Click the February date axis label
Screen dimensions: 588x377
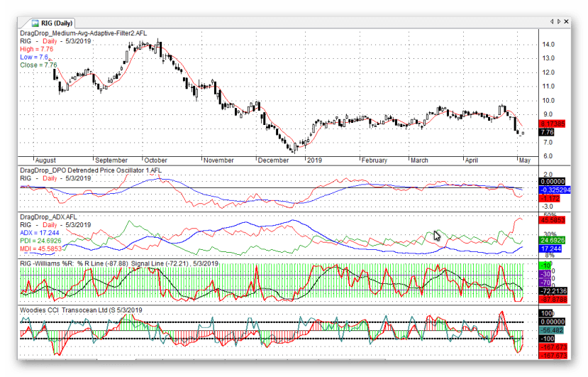coord(375,160)
